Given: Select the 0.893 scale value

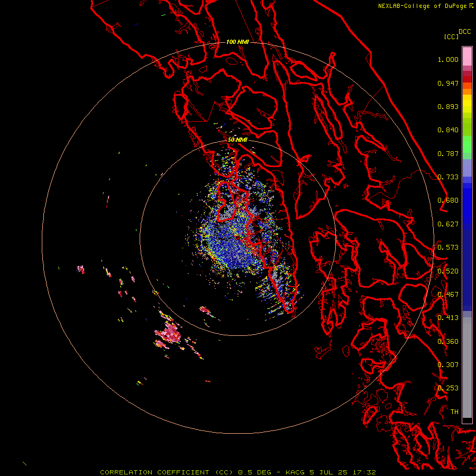Looking at the screenshot, I should point(448,106).
